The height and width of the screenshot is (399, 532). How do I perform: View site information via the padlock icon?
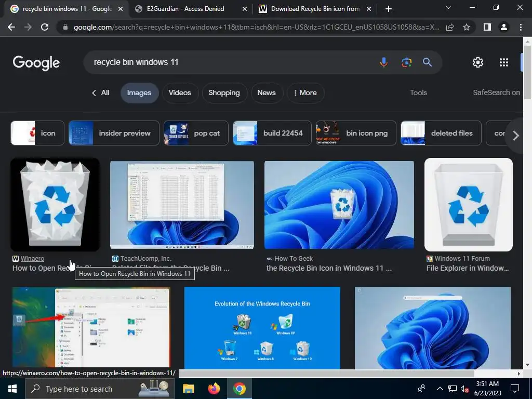pyautogui.click(x=65, y=27)
